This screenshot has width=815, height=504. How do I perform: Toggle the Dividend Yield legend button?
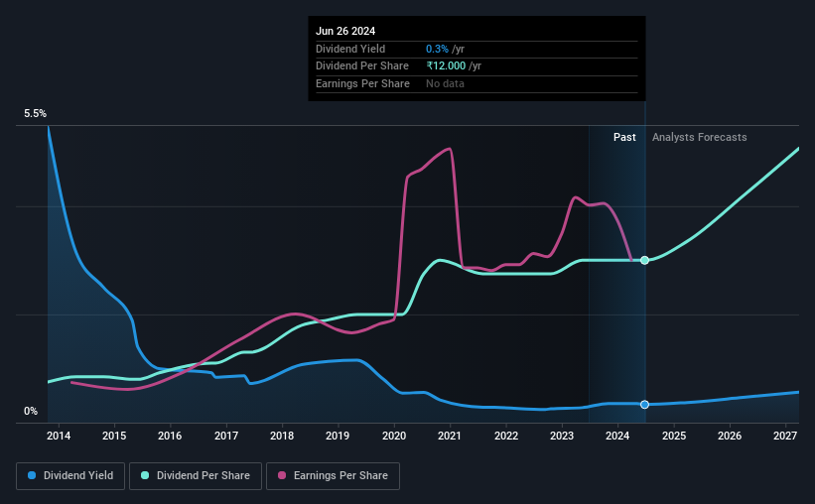coord(70,475)
